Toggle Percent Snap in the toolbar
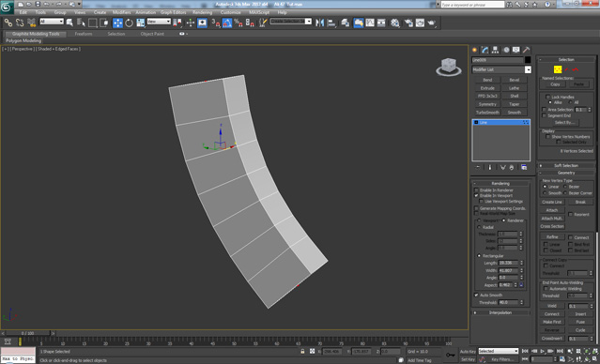 (x=238, y=23)
